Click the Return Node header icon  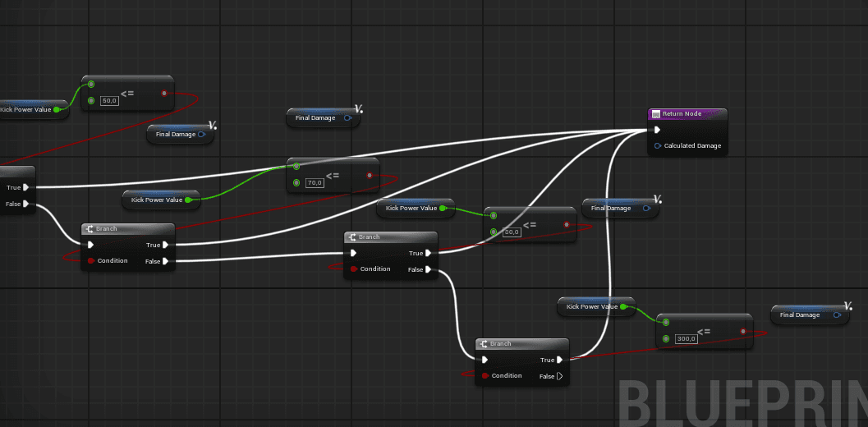656,113
